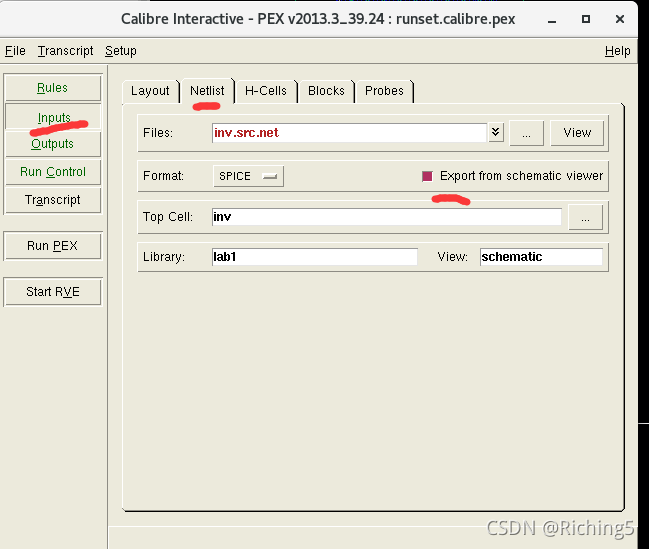Screen dimensions: 649x549
Task: Click the Top Cell input field
Action: [386, 217]
